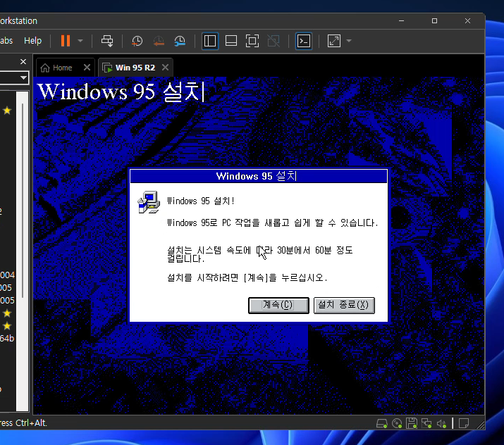Click the network adapter status icon
The image size is (504, 445).
(x=426, y=423)
